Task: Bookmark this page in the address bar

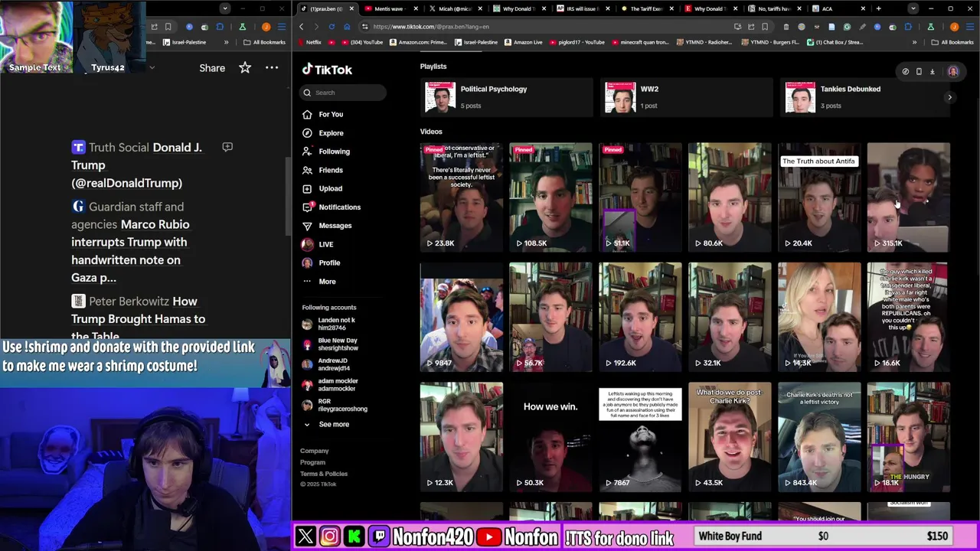Action: [766, 26]
